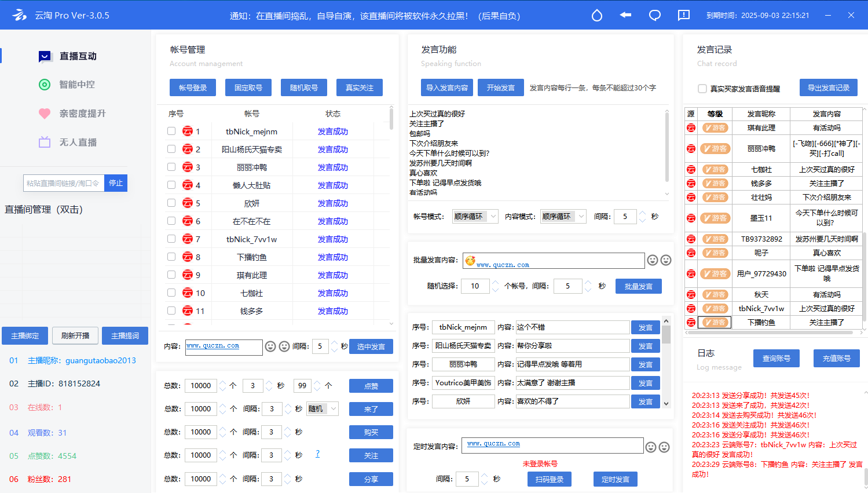This screenshot has height=493, width=868.
Task: Click the blue question mark help link
Action: (x=317, y=454)
